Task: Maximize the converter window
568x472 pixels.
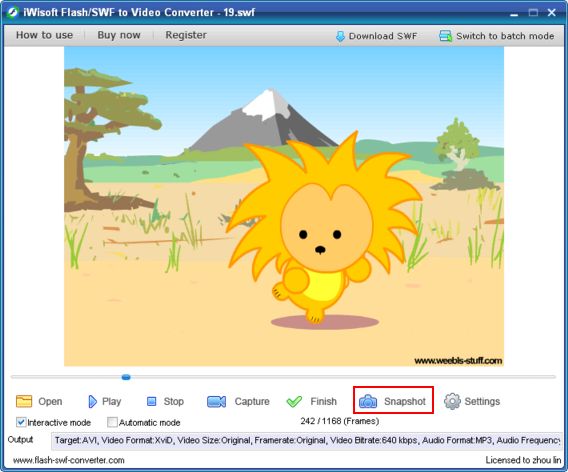Action: coord(533,13)
